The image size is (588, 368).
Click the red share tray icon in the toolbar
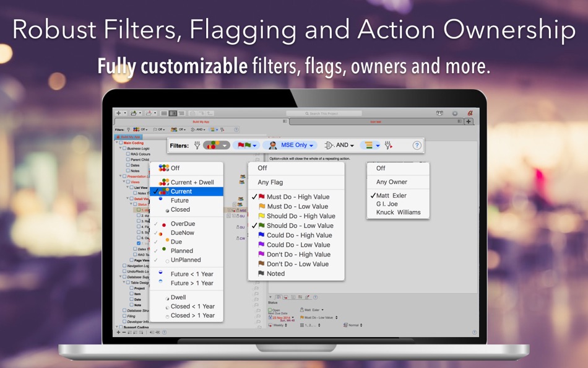(x=149, y=113)
